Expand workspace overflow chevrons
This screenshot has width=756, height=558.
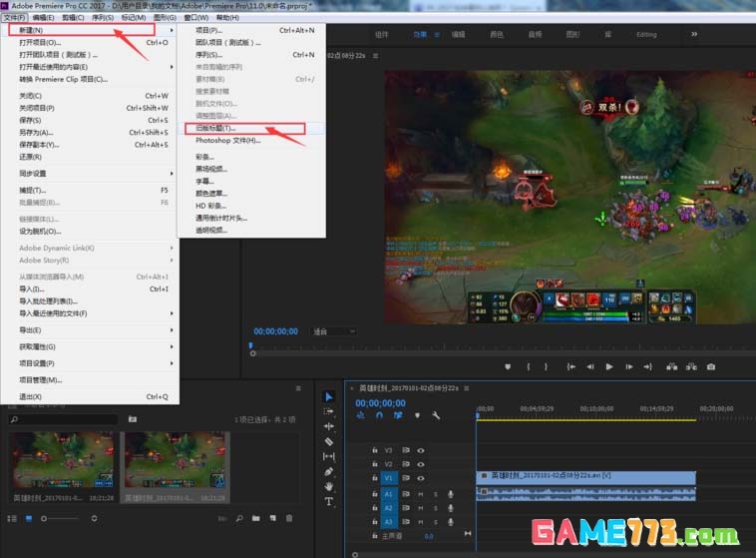[x=694, y=34]
